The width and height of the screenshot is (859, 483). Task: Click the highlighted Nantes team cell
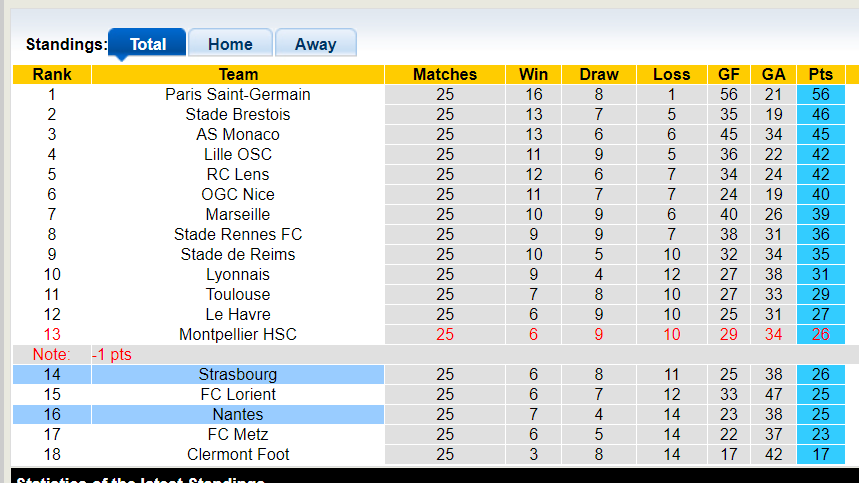(x=238, y=414)
